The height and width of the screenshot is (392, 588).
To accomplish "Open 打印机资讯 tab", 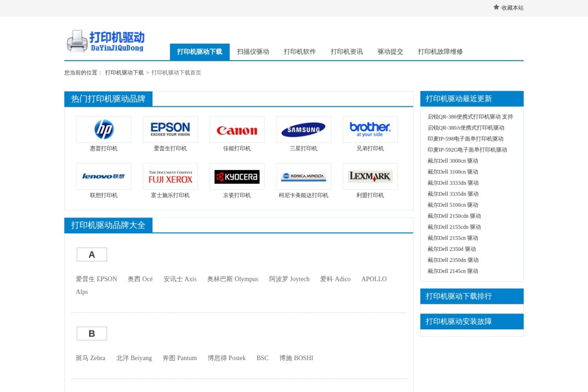I will coord(347,52).
